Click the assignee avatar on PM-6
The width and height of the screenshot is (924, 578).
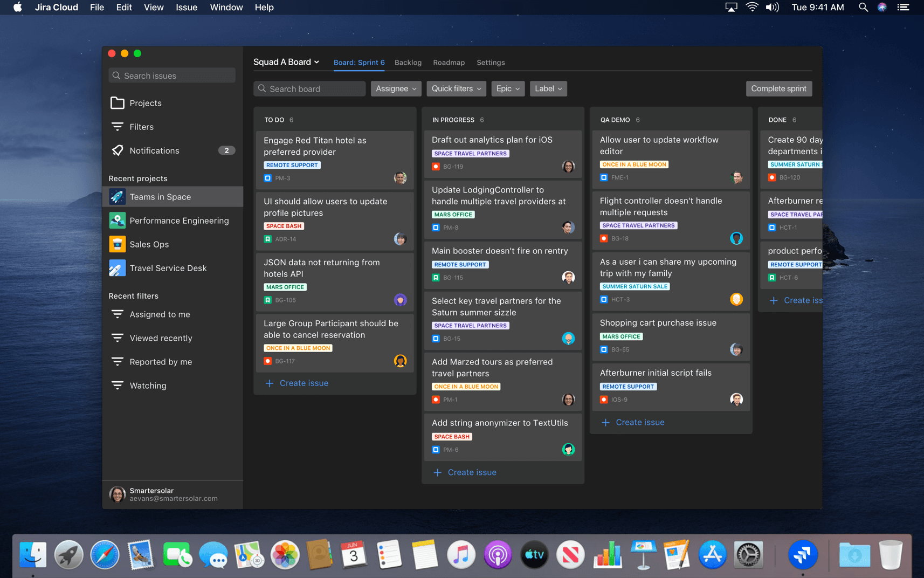pyautogui.click(x=568, y=449)
